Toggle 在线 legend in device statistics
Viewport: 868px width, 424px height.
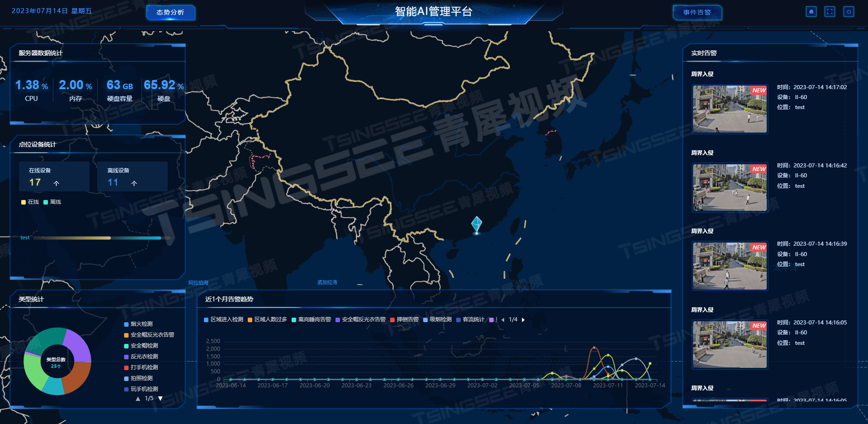pos(30,202)
